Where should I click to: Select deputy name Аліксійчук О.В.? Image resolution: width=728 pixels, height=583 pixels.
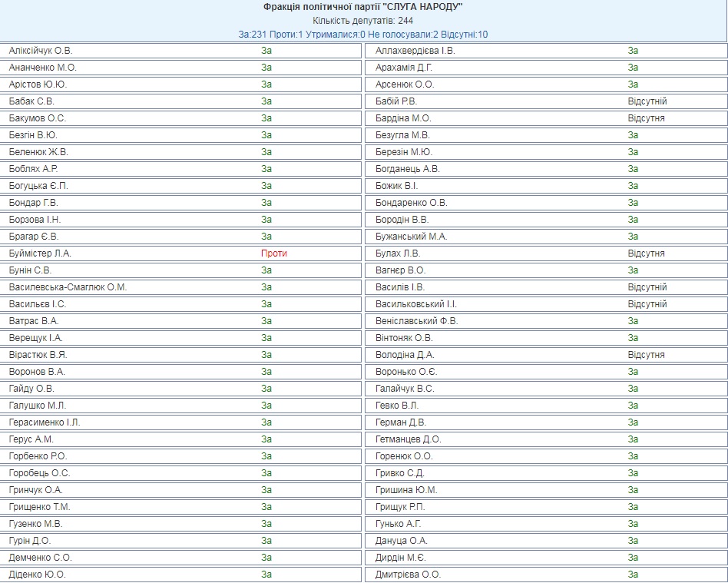(41, 51)
